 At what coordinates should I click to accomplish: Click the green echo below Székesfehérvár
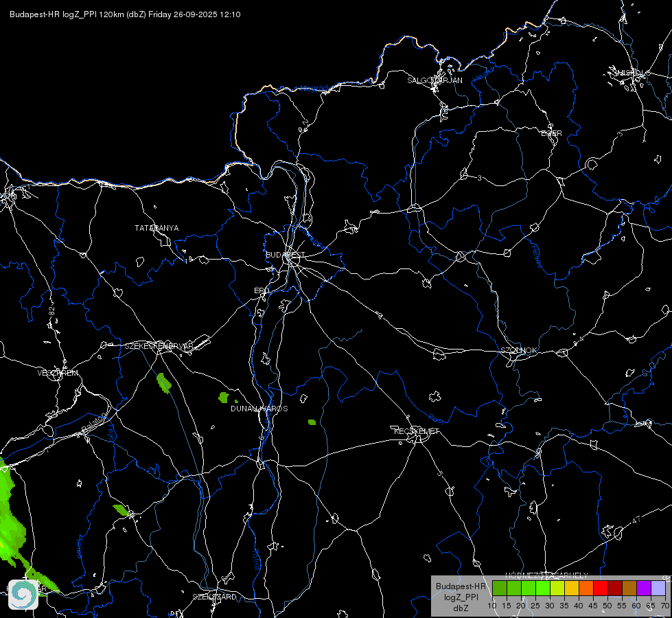164,383
